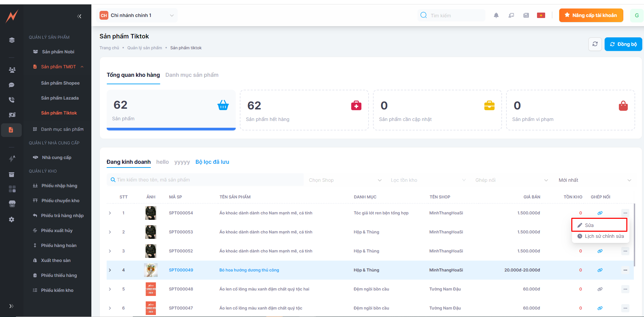This screenshot has width=644, height=317.
Task: Click the Đồng bộ button
Action: [x=623, y=44]
